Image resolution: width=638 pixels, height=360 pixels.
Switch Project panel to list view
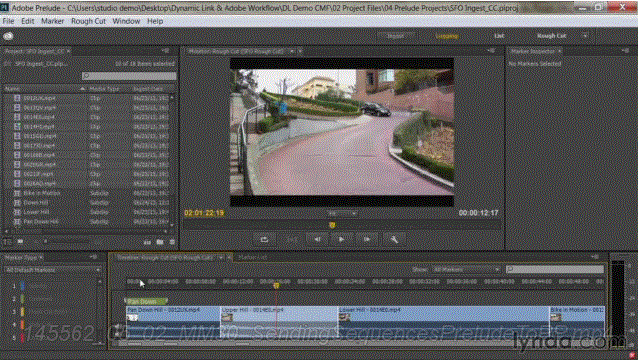7,242
